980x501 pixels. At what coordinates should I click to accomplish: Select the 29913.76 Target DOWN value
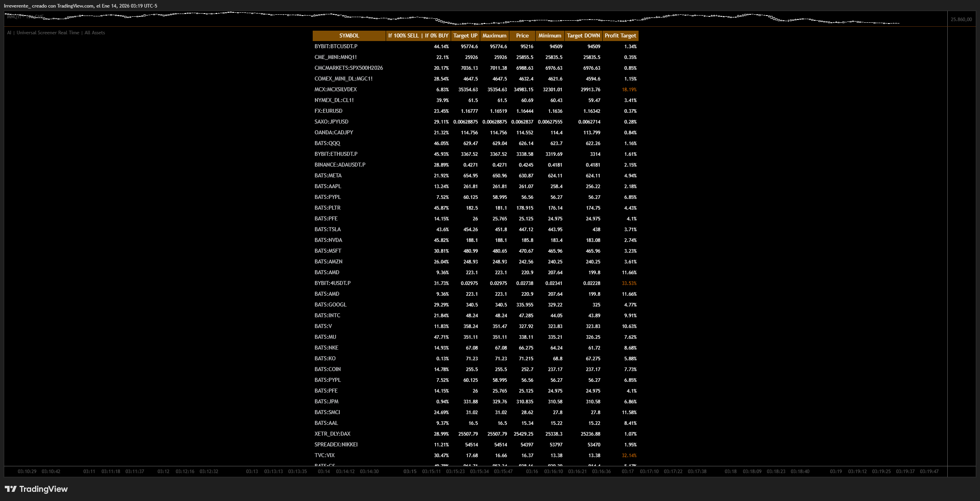tap(591, 90)
